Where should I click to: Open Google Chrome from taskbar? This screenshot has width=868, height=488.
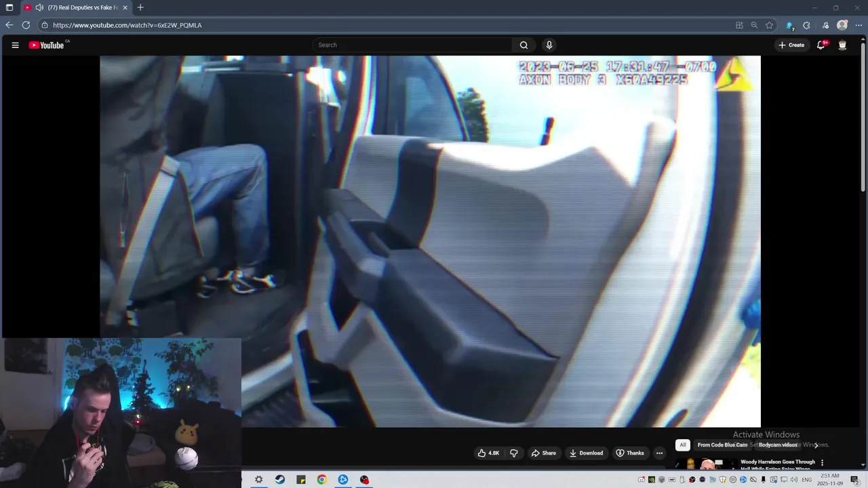(x=322, y=479)
